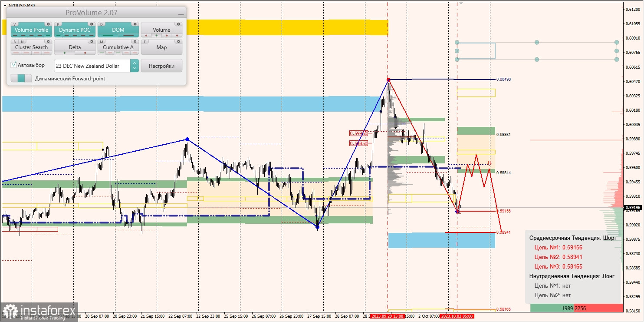Click Цель №2: 0.58941 in info box
This screenshot has width=644, height=322.
tap(559, 257)
